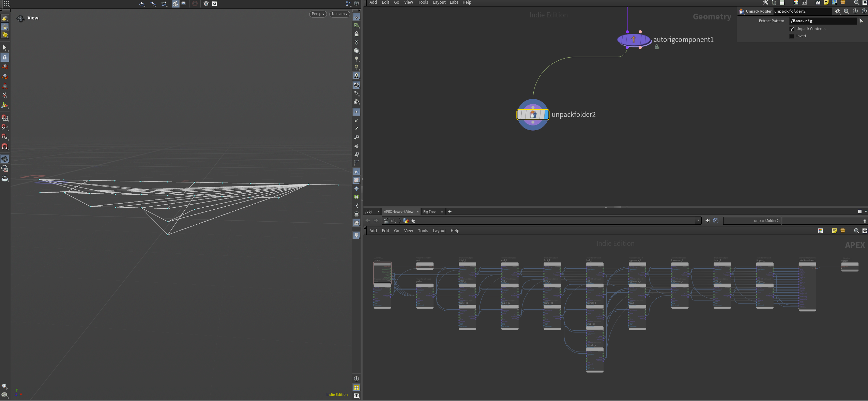Open the Labs menu in the network editor

pyautogui.click(x=454, y=2)
